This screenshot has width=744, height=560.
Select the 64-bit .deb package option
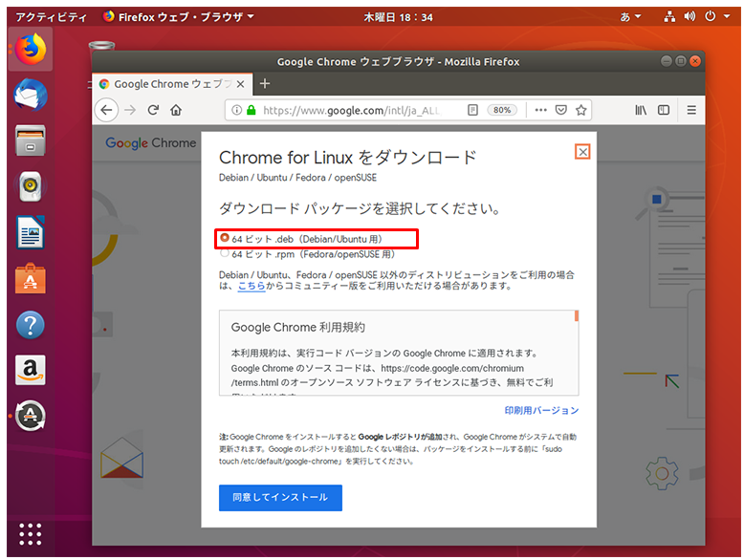tap(225, 238)
